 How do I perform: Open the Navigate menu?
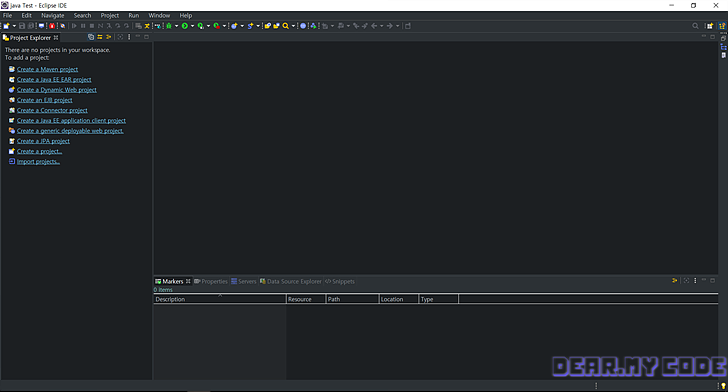pos(52,15)
